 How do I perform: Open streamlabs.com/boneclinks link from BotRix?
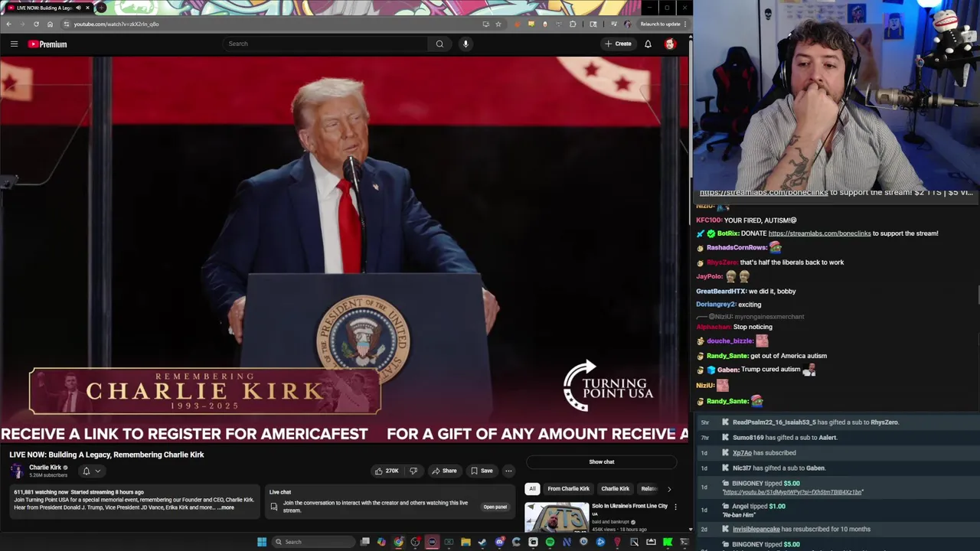pyautogui.click(x=819, y=233)
